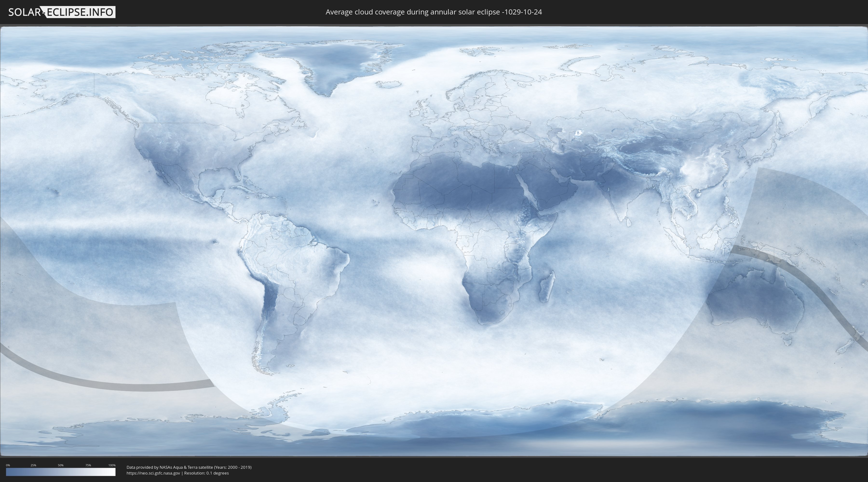Click the '25%' legend label
The image size is (868, 482).
pyautogui.click(x=33, y=465)
